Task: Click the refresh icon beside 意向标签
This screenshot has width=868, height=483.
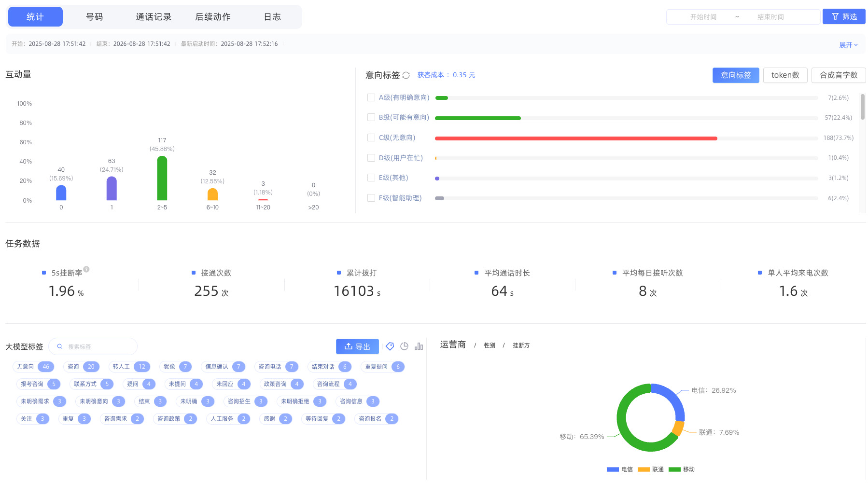Action: [406, 75]
